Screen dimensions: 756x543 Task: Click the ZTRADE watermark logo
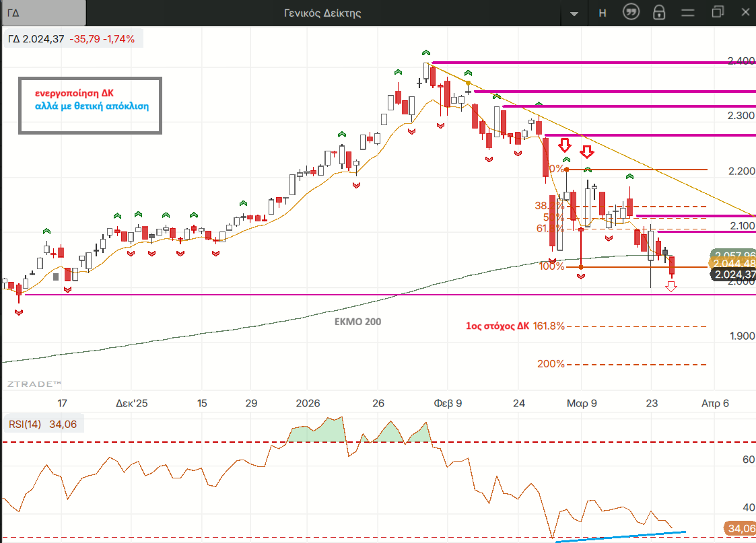34,384
